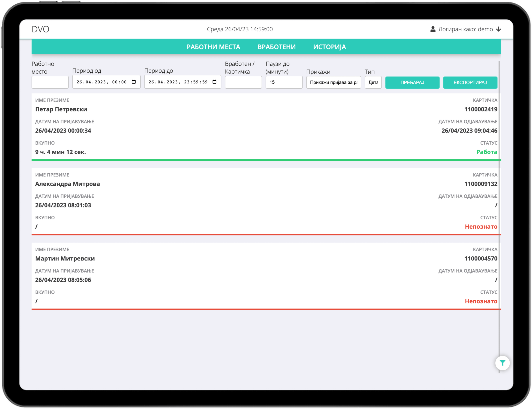
Task: Select the name Мартин Митревски
Action: pos(65,258)
